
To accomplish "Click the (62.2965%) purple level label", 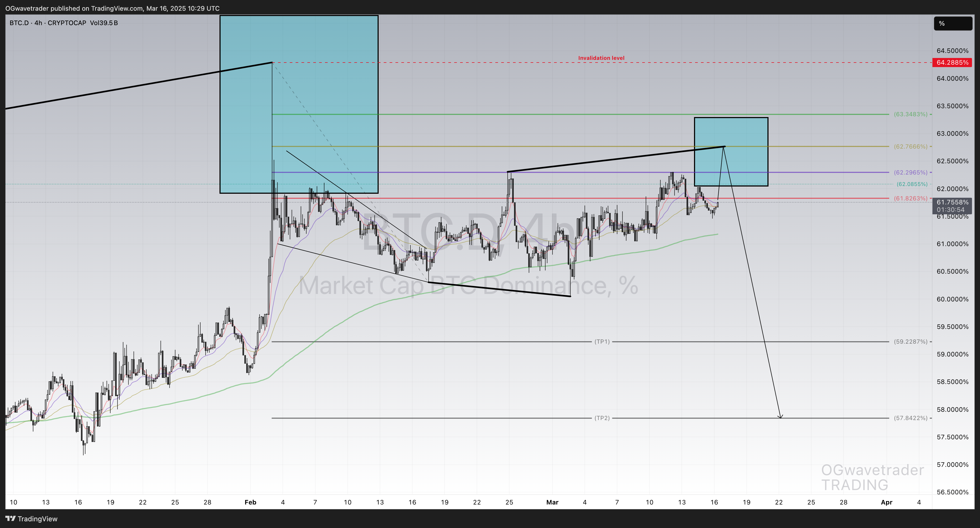I will pyautogui.click(x=910, y=172).
